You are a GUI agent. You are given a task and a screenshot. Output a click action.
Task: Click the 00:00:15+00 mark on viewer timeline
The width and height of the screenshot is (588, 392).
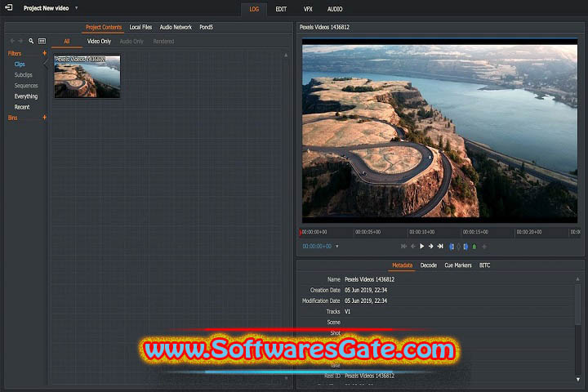pyautogui.click(x=475, y=232)
